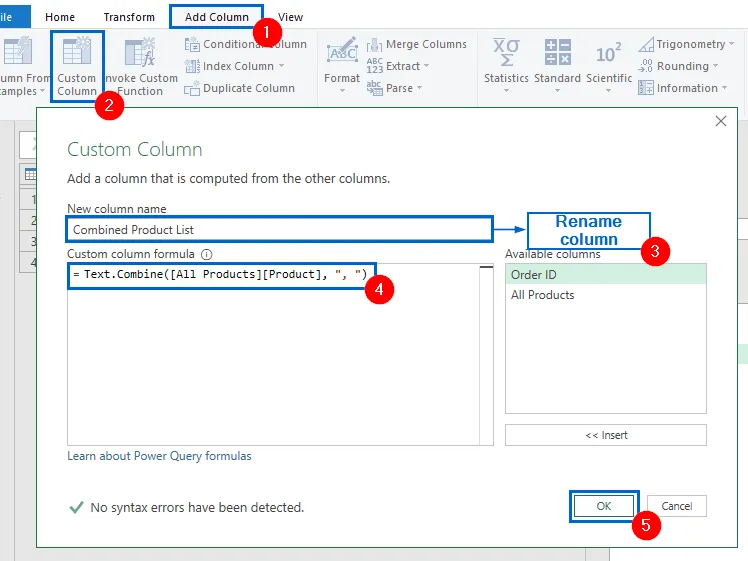Select All Products in Available columns
Screen dimensions: 748x561
coord(606,295)
